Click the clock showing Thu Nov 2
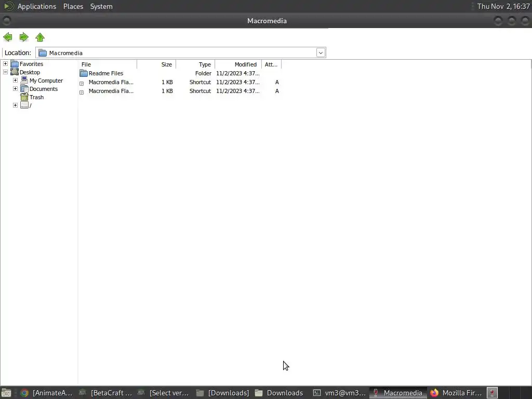The height and width of the screenshot is (399, 532). coord(503,6)
